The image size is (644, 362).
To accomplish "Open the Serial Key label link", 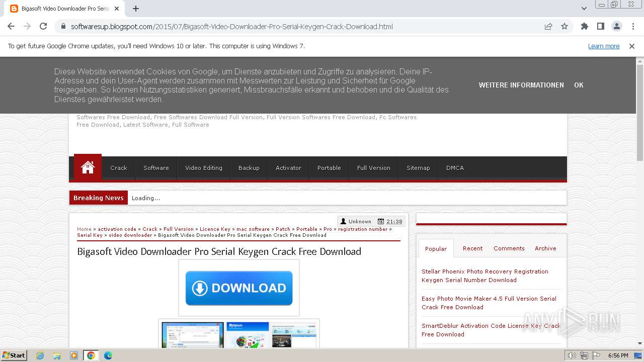I will 90,235.
